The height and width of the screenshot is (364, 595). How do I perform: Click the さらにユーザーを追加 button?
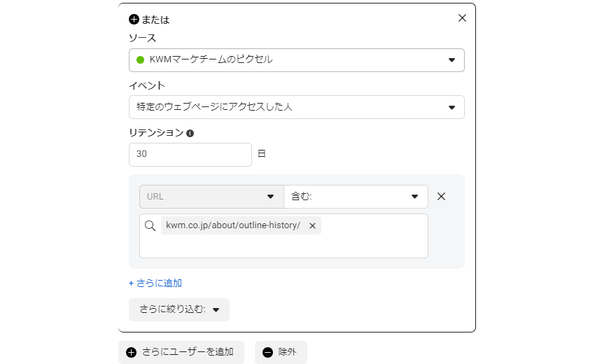(x=181, y=352)
